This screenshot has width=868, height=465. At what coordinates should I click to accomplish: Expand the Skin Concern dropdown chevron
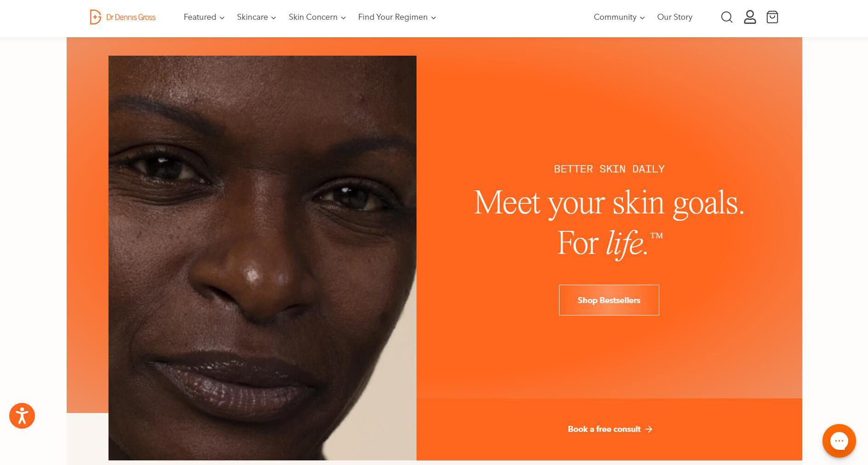tap(343, 18)
